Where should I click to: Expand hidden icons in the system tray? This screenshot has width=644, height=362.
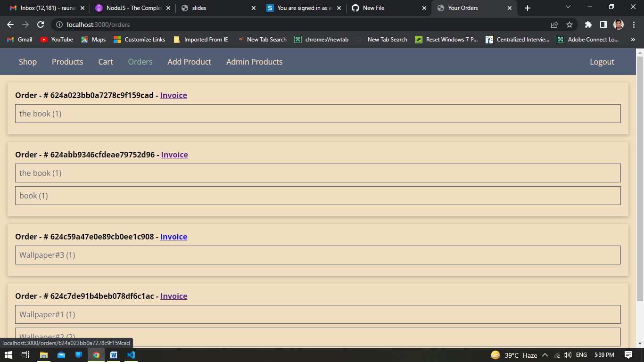coord(545,355)
